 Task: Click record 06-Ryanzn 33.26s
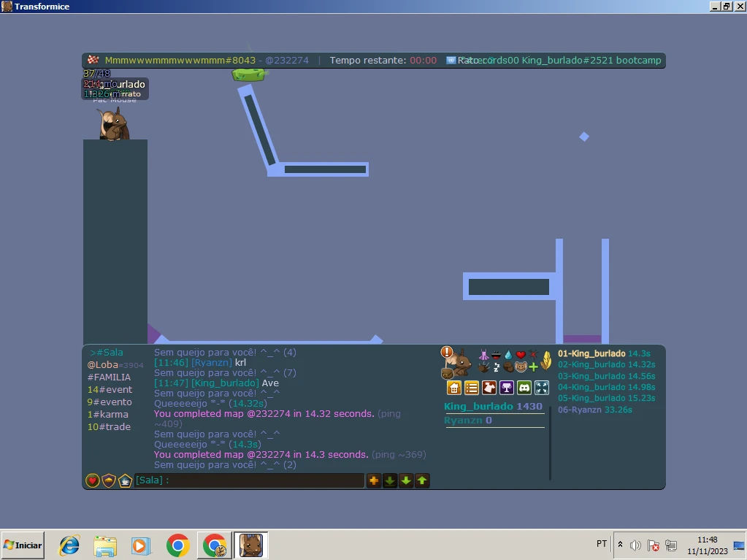[x=595, y=410]
